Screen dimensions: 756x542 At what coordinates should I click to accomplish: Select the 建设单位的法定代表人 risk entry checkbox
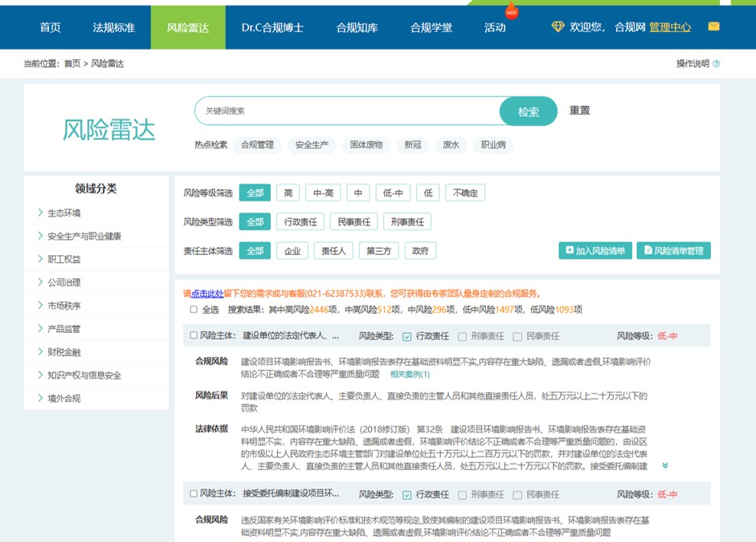(194, 335)
